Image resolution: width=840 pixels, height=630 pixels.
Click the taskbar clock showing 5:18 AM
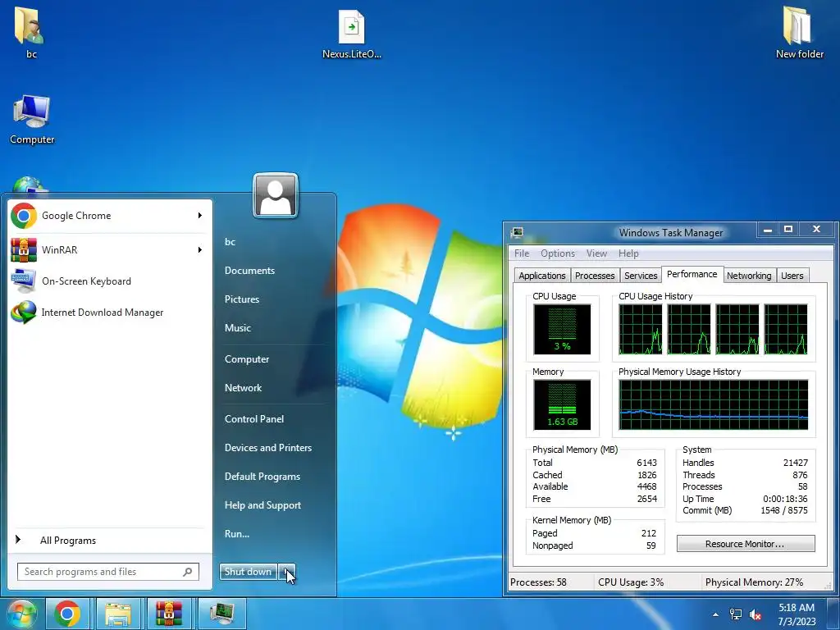coord(797,614)
